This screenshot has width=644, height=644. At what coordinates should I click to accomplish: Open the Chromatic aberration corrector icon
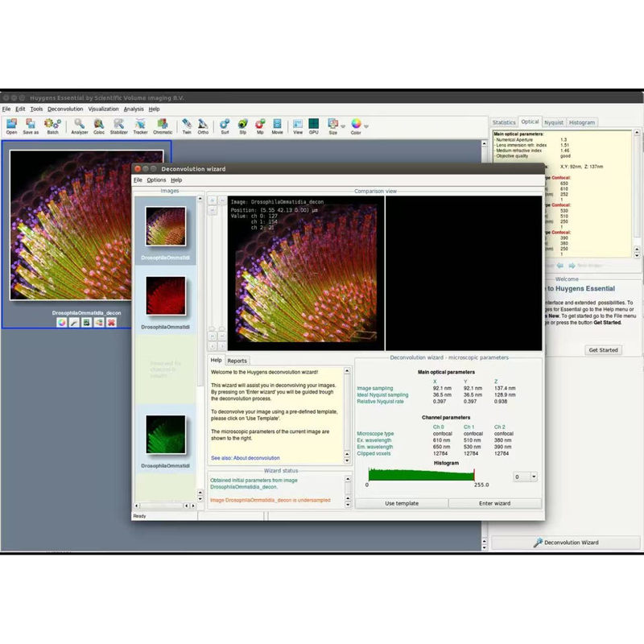click(163, 126)
